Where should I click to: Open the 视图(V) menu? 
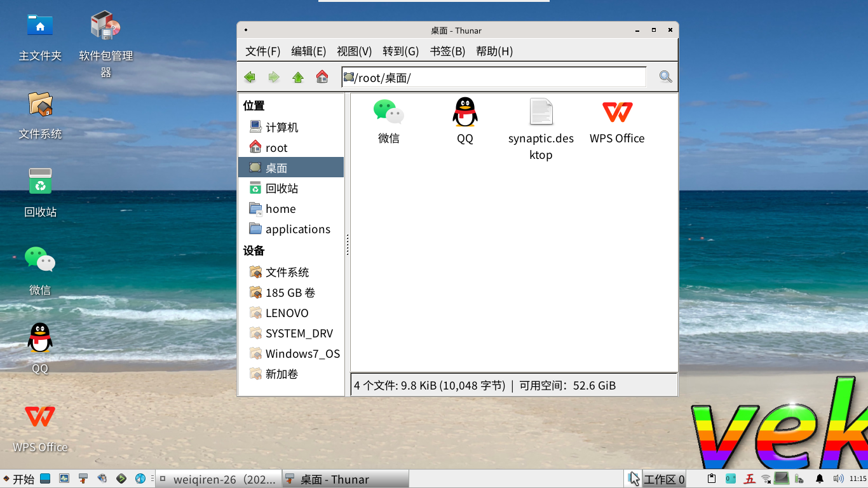[x=355, y=51]
